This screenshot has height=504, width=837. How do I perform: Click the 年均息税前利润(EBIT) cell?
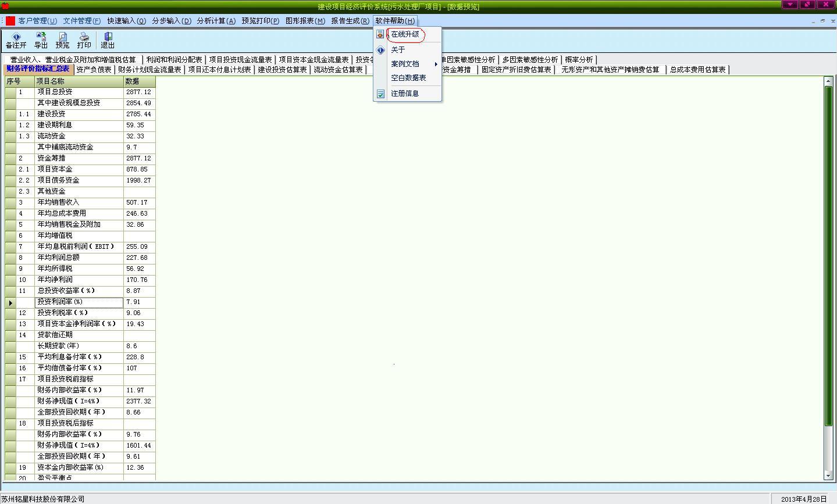[79, 246]
